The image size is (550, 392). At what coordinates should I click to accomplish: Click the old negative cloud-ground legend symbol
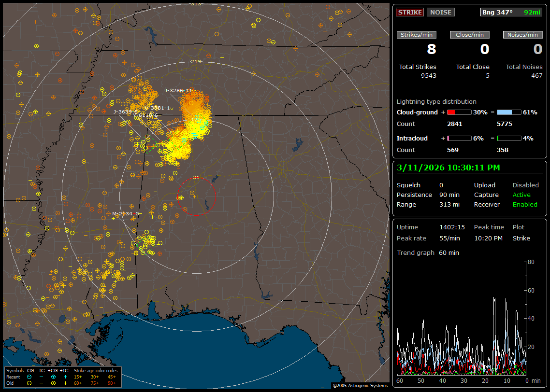(29, 383)
